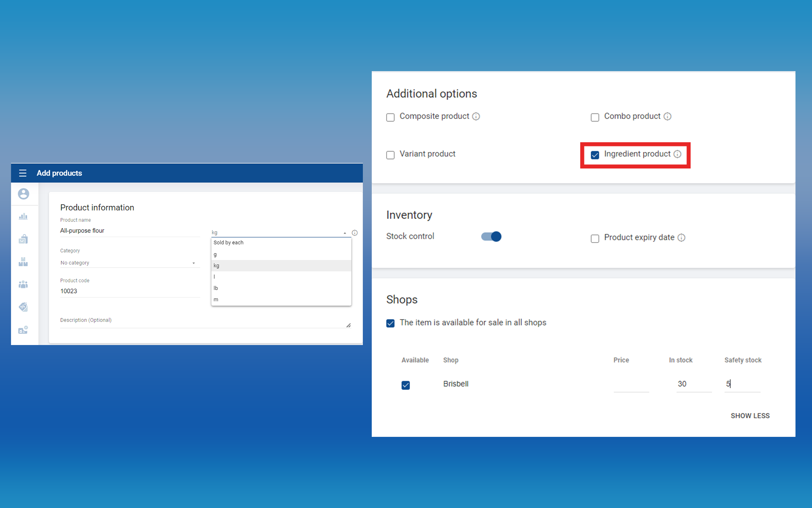Open the hamburger menu beside Add products
The width and height of the screenshot is (812, 508).
[23, 173]
